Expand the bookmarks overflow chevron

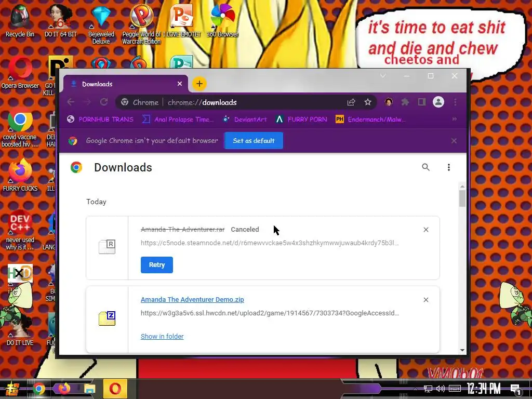454,119
